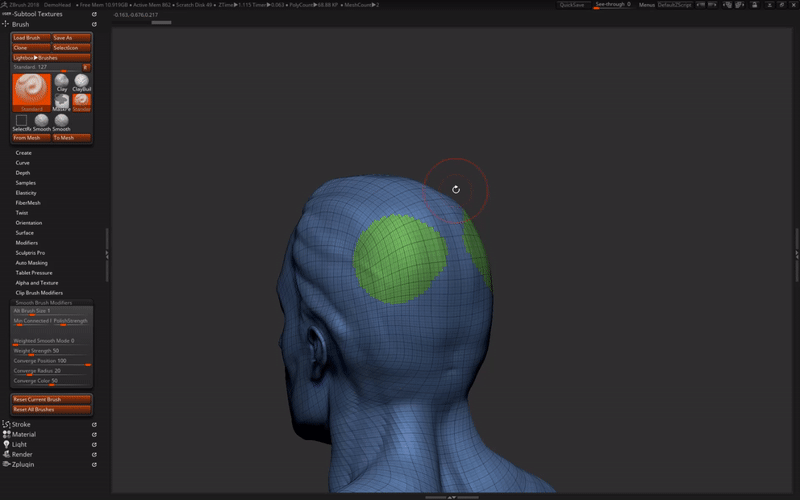The image size is (800, 500).
Task: Select the ClayBuildup brush icon
Action: tap(82, 82)
